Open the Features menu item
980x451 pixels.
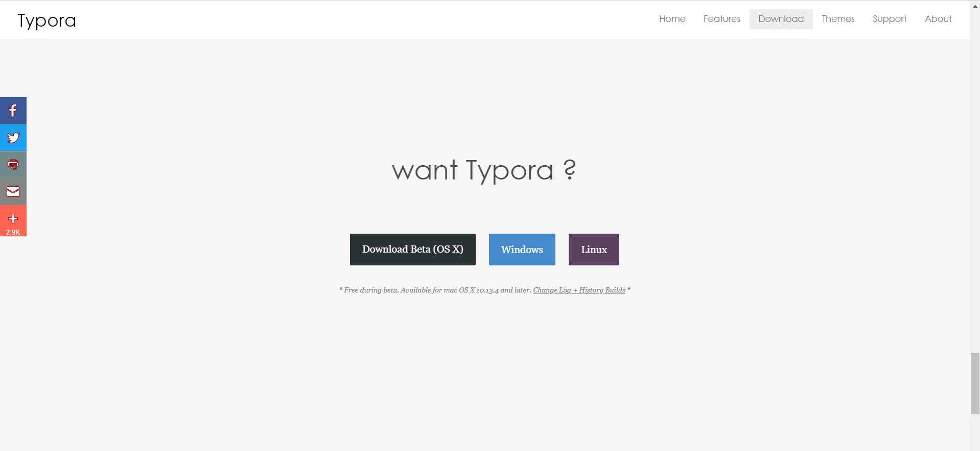(721, 19)
